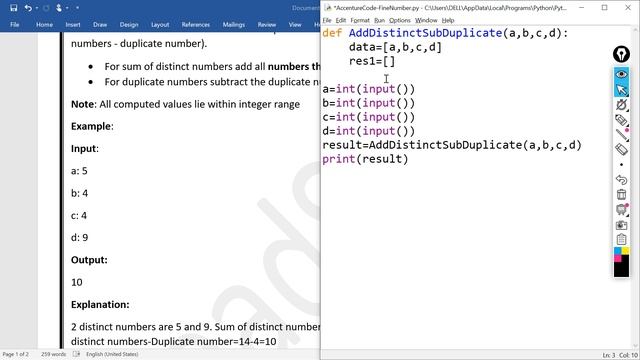Open the Options menu in IDLE

(400, 20)
